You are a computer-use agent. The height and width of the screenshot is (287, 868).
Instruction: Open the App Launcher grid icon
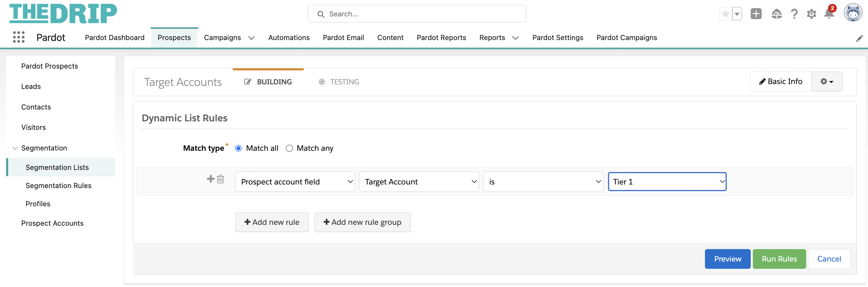(x=19, y=37)
